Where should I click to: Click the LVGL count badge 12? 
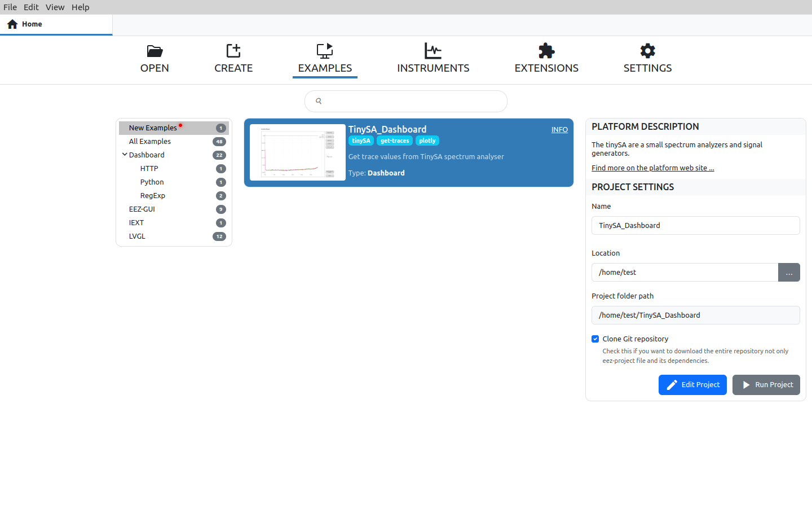[x=219, y=236]
